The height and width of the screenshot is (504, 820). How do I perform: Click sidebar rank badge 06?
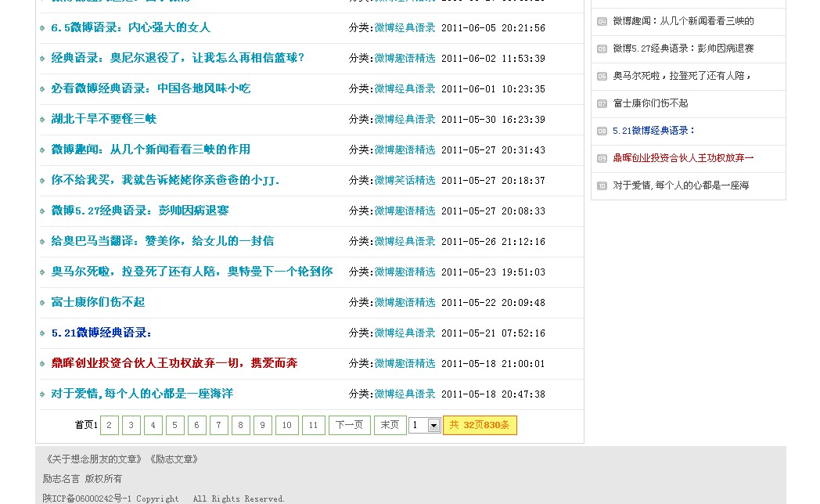point(602,77)
